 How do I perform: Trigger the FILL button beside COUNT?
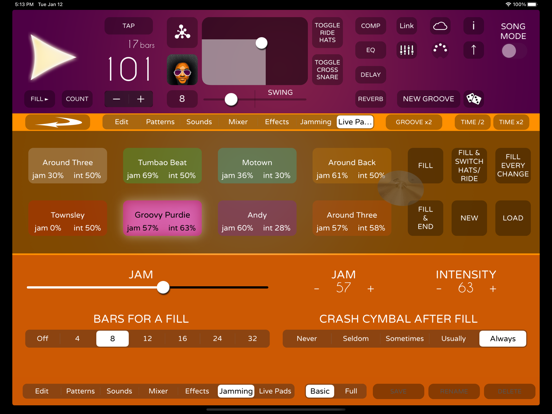click(39, 99)
